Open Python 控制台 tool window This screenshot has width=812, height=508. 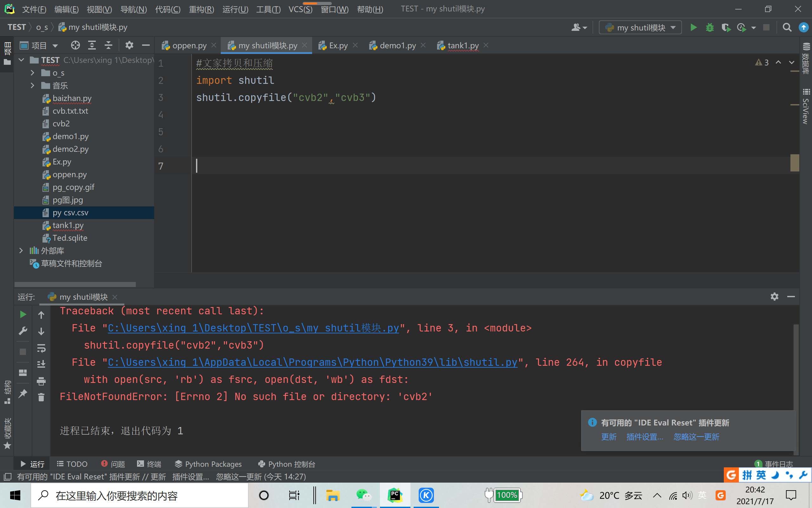point(287,464)
